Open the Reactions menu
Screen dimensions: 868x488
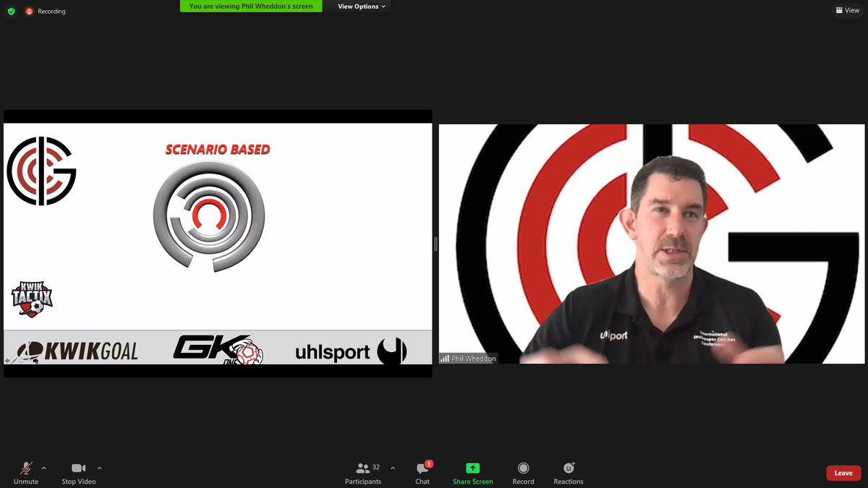(x=569, y=473)
